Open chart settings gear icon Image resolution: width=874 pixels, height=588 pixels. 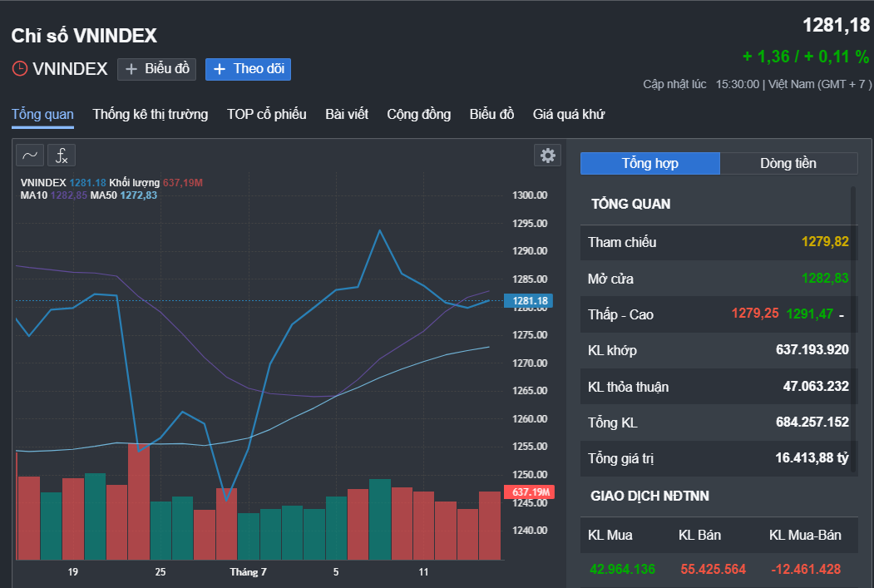(x=548, y=156)
